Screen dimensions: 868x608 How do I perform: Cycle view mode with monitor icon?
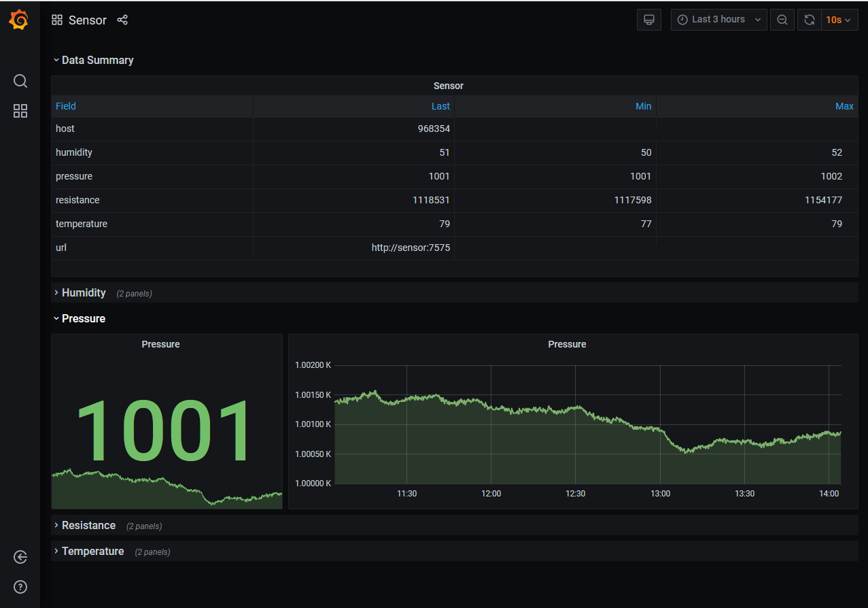pos(648,20)
